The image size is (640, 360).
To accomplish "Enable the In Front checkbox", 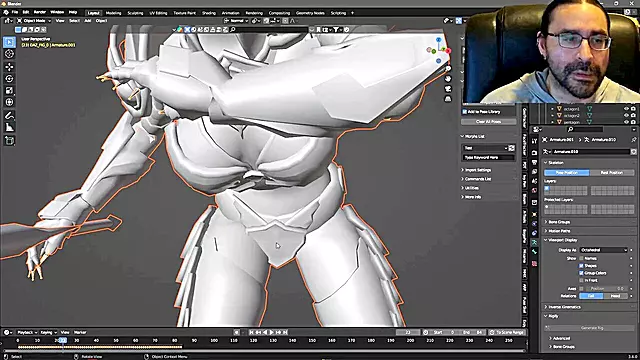I will 581,280.
